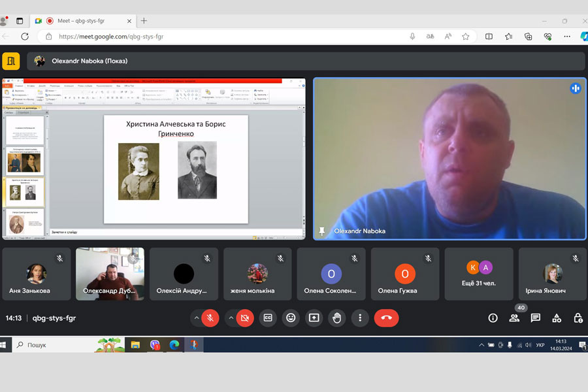Show the participants list

(x=514, y=318)
